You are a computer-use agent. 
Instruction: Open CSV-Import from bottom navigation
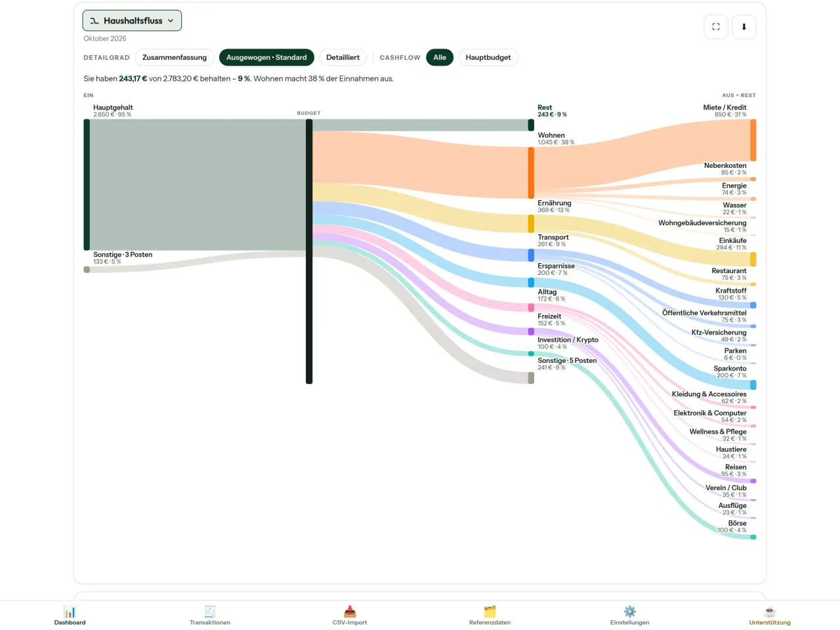[350, 616]
